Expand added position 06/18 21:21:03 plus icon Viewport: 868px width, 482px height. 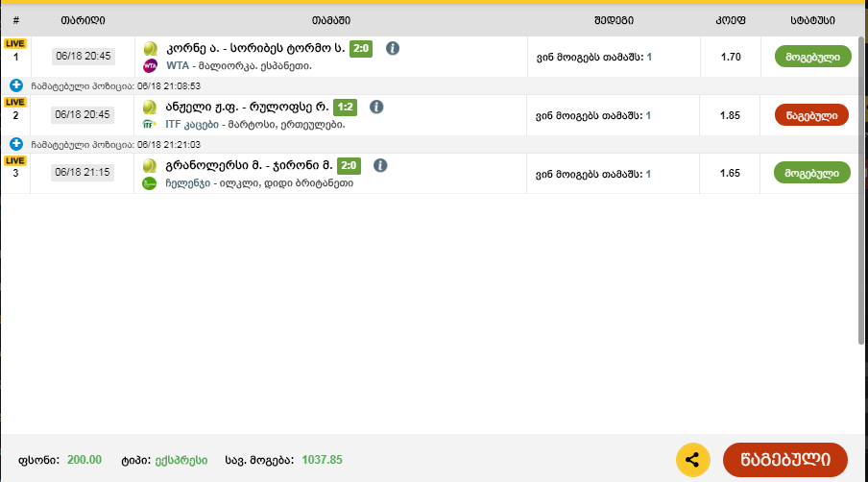pyautogui.click(x=16, y=144)
